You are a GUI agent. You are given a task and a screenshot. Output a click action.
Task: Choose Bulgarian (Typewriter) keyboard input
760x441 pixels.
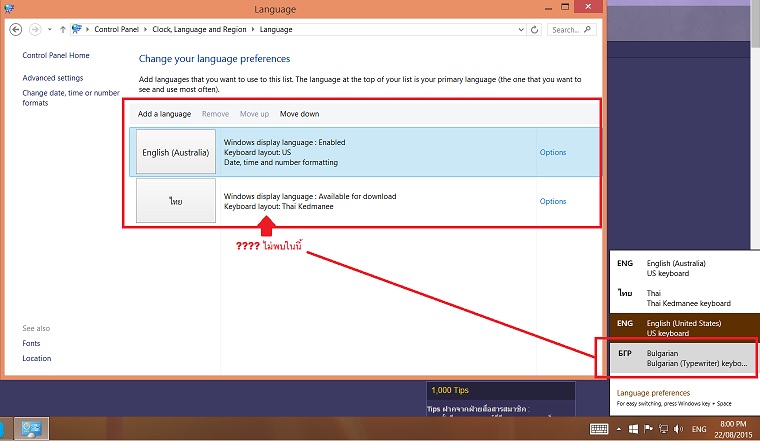[x=683, y=358]
